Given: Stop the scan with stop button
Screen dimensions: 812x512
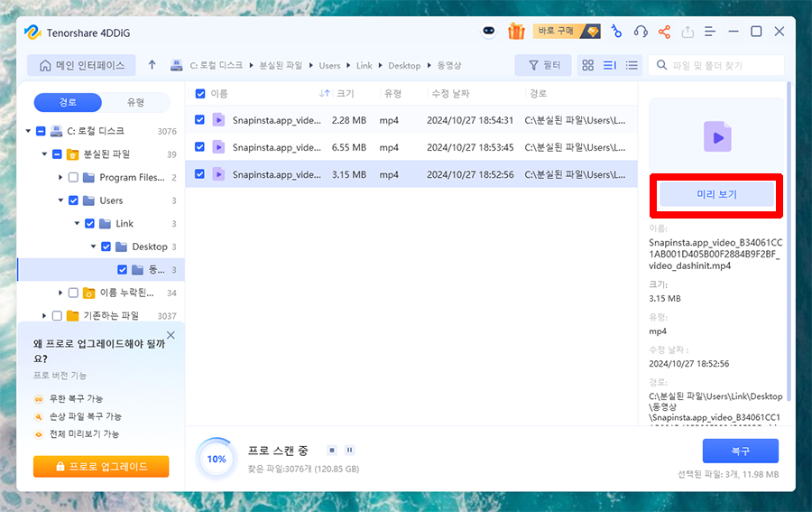Looking at the screenshot, I should click(332, 450).
